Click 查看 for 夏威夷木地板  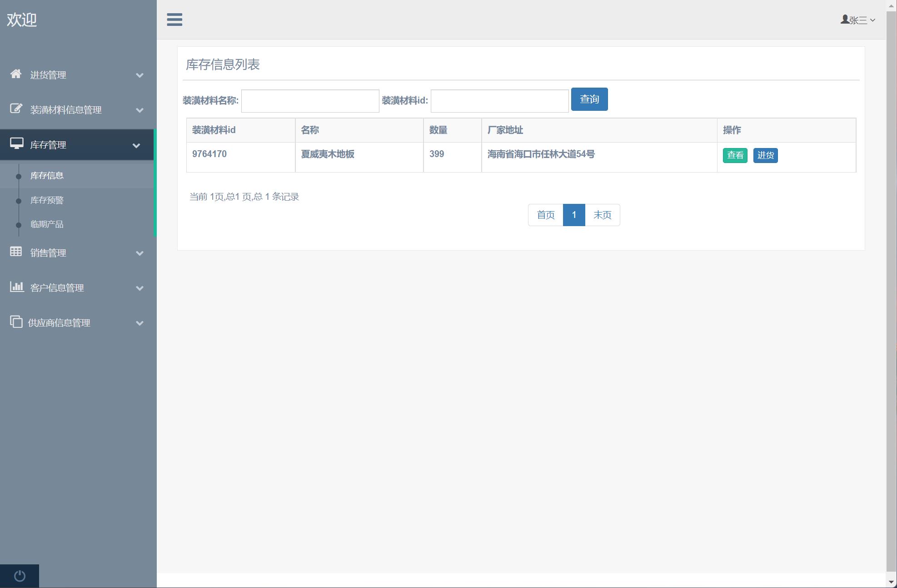(735, 155)
